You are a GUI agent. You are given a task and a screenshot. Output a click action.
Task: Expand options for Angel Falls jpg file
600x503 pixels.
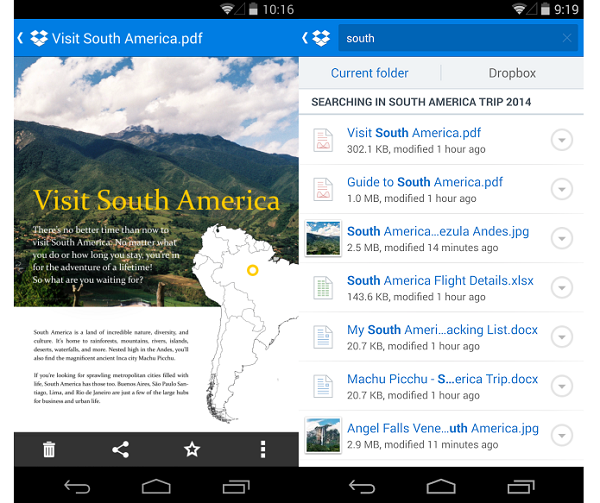[x=562, y=435]
